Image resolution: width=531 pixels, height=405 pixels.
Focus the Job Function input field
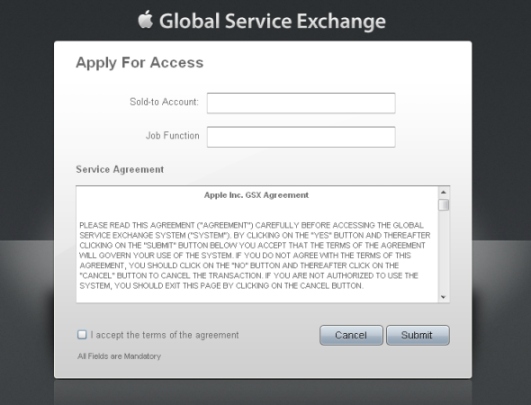[301, 137]
